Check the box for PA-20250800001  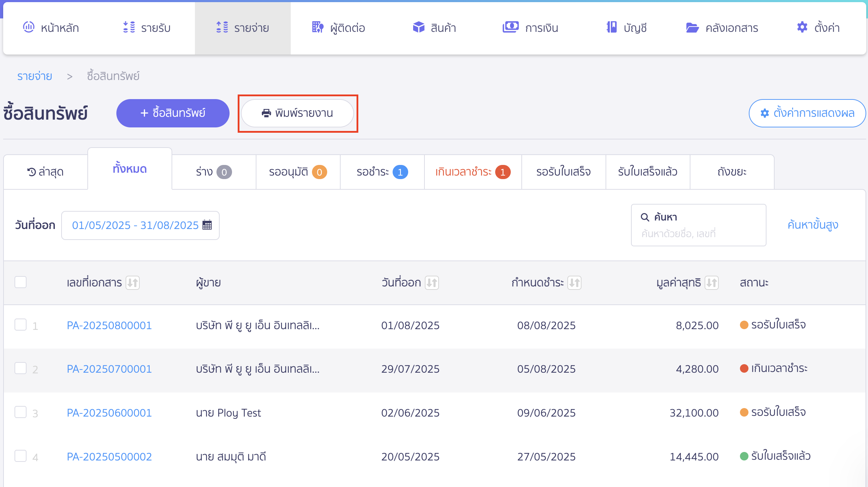tap(21, 325)
